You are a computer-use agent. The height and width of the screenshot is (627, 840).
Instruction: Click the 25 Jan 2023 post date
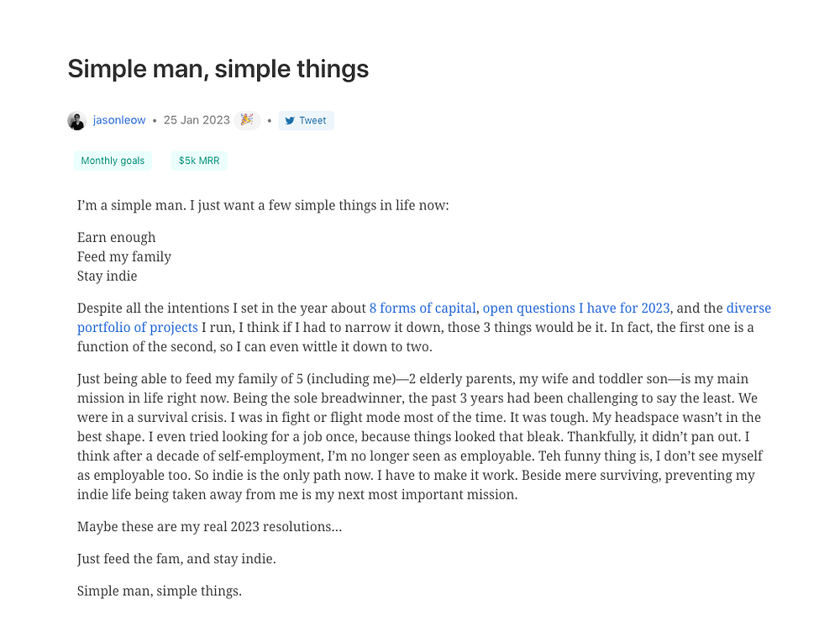click(197, 120)
